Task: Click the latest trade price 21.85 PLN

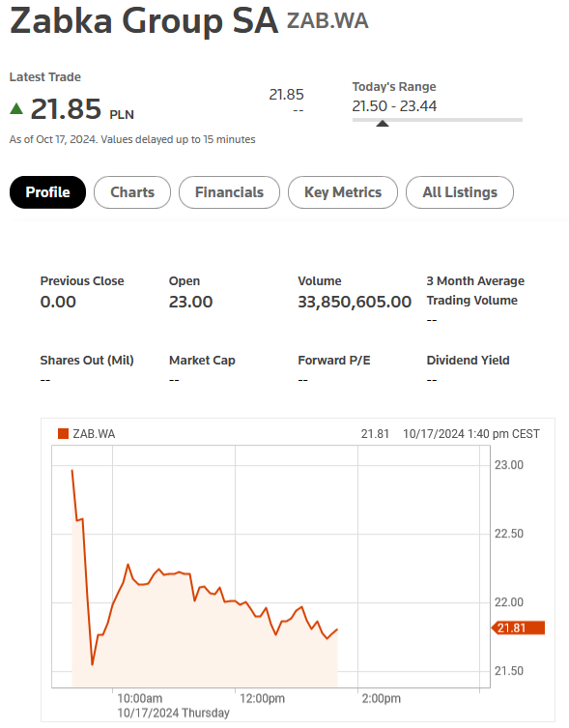Action: pos(82,109)
